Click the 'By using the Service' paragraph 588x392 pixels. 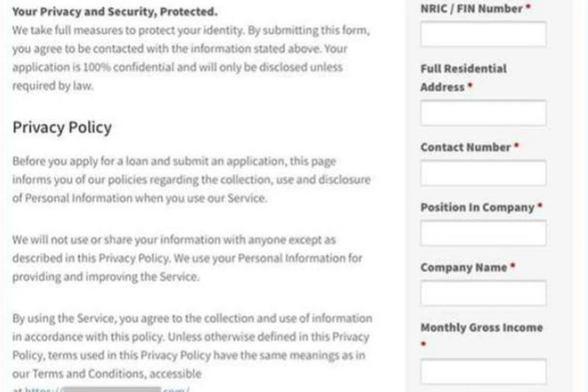point(192,346)
